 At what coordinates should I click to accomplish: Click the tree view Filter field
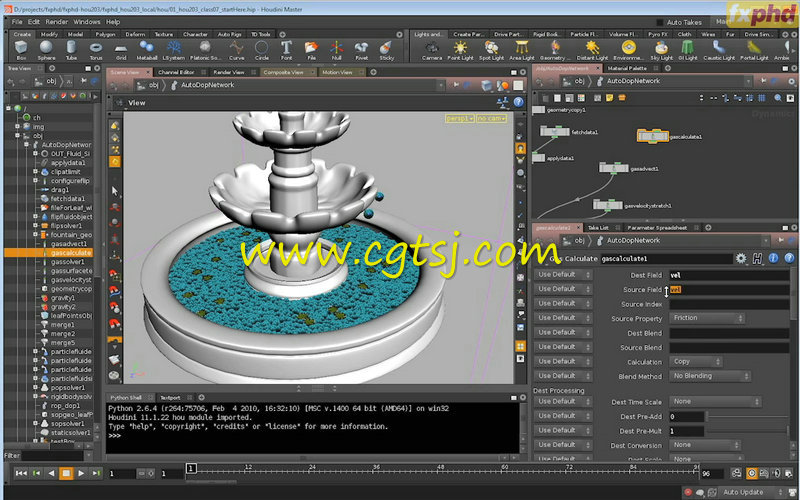coord(53,456)
